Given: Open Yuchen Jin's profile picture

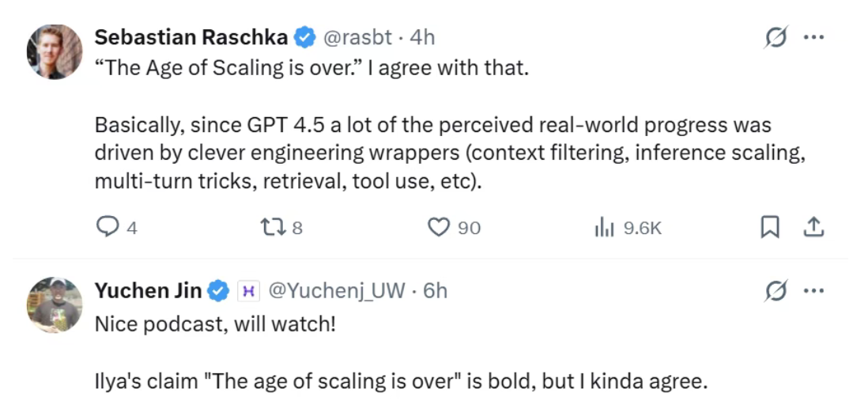Looking at the screenshot, I should coord(55,305).
